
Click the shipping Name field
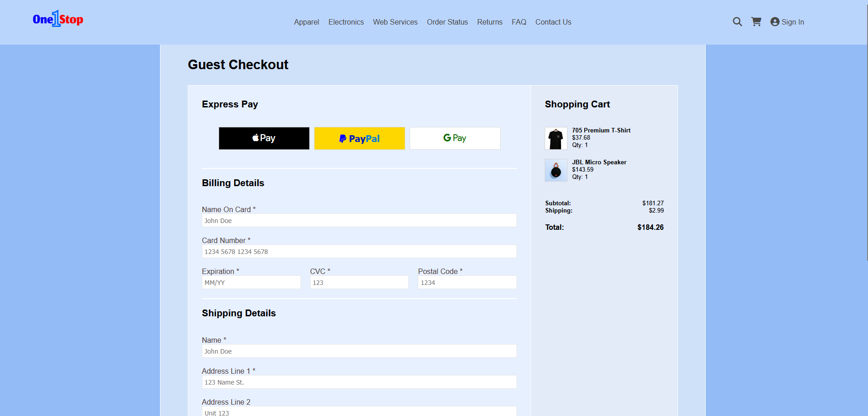tap(359, 351)
